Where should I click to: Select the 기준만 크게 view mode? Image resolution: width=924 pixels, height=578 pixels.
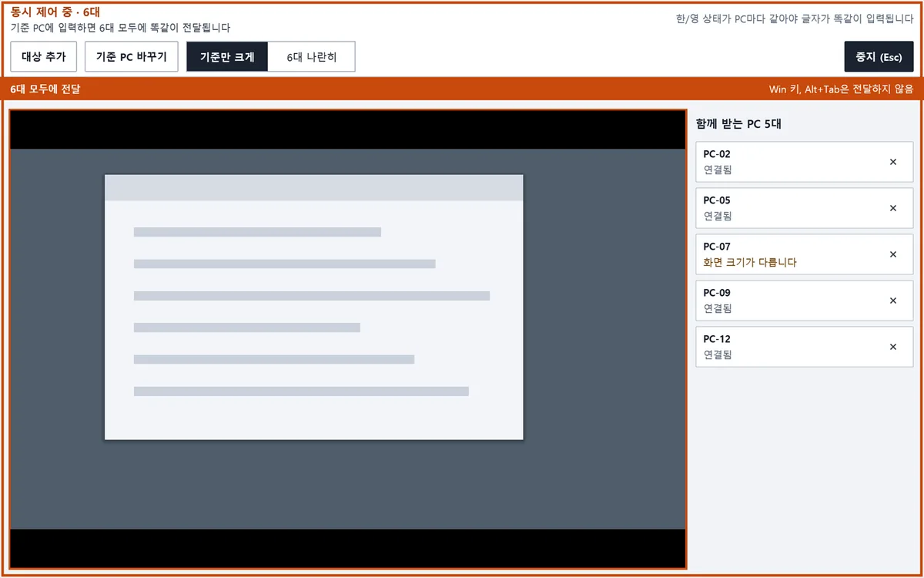[227, 56]
